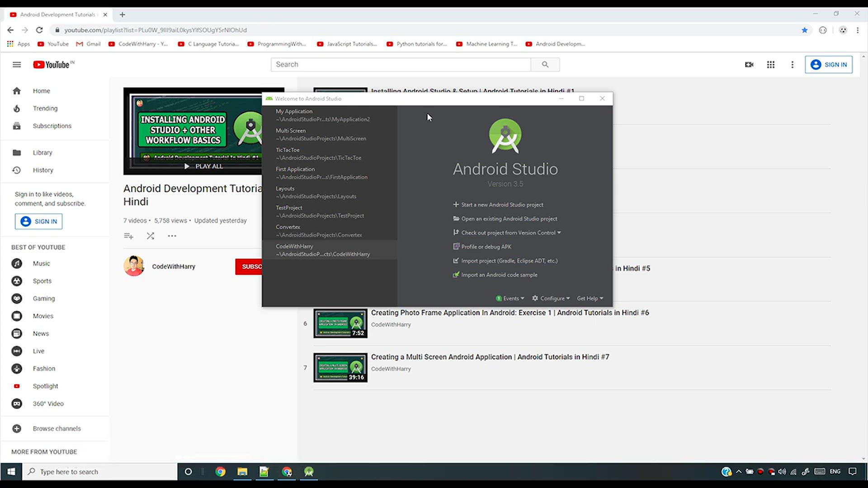The image size is (868, 488).
Task: Open Apps shortcut in bookmarks bar
Action: pos(19,44)
